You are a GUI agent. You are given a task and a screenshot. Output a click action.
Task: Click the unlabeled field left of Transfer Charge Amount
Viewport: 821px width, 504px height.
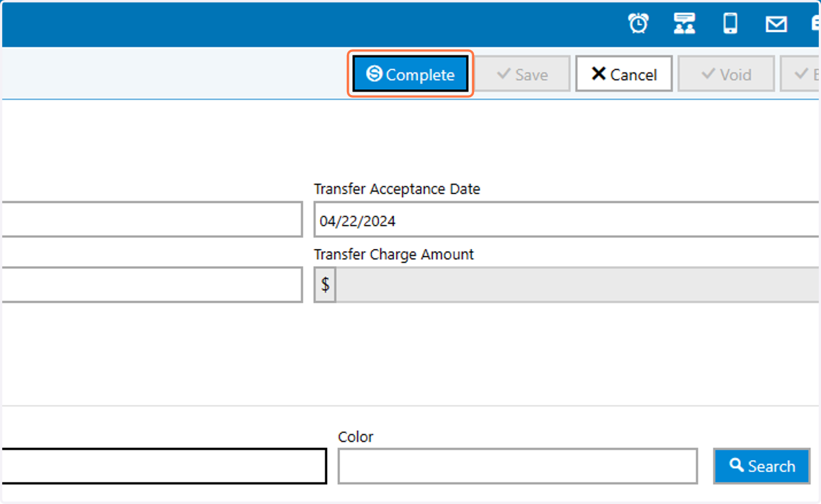[151, 284]
